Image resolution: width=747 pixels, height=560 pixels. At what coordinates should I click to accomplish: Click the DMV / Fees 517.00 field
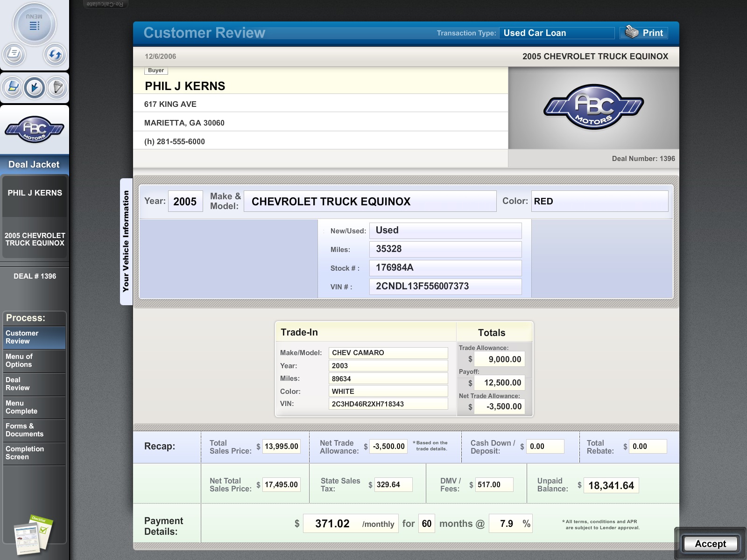[494, 484]
